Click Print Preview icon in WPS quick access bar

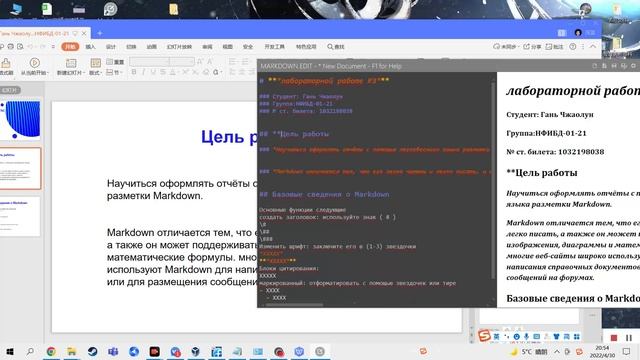click(20, 47)
